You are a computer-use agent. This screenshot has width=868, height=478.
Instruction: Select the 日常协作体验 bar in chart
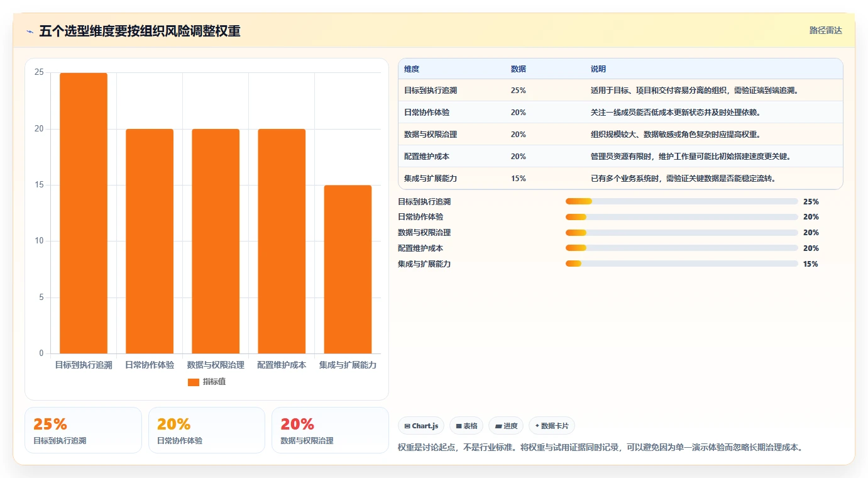pos(150,241)
